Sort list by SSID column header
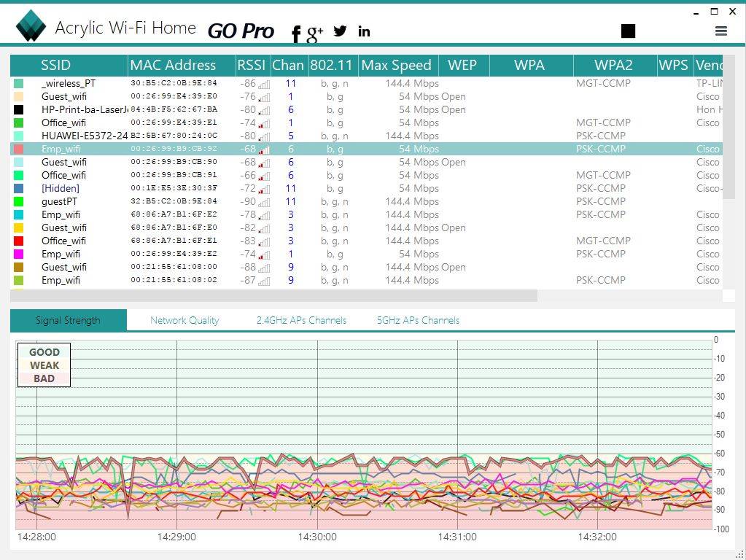Viewport: 746px width, 560px height. click(55, 65)
